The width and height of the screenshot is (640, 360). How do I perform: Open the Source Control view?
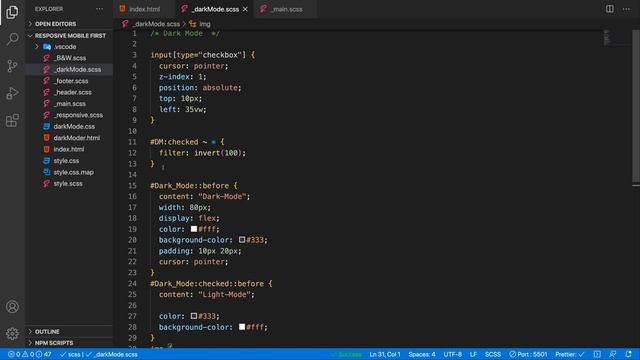click(x=12, y=66)
